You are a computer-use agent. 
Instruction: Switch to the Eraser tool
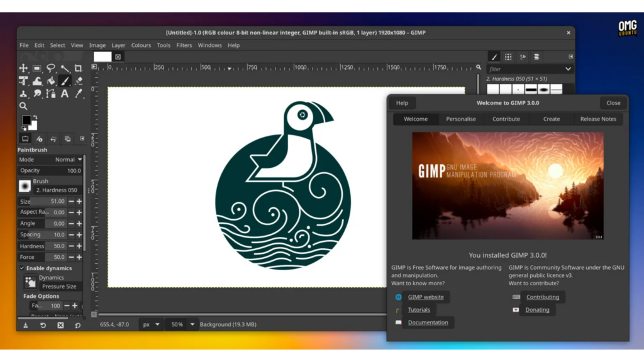point(77,80)
